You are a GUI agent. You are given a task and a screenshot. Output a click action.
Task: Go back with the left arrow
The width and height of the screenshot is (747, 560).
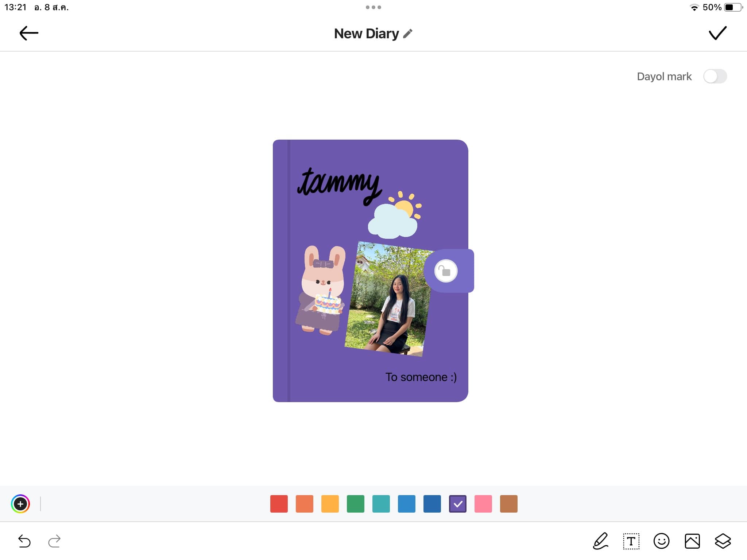click(29, 33)
